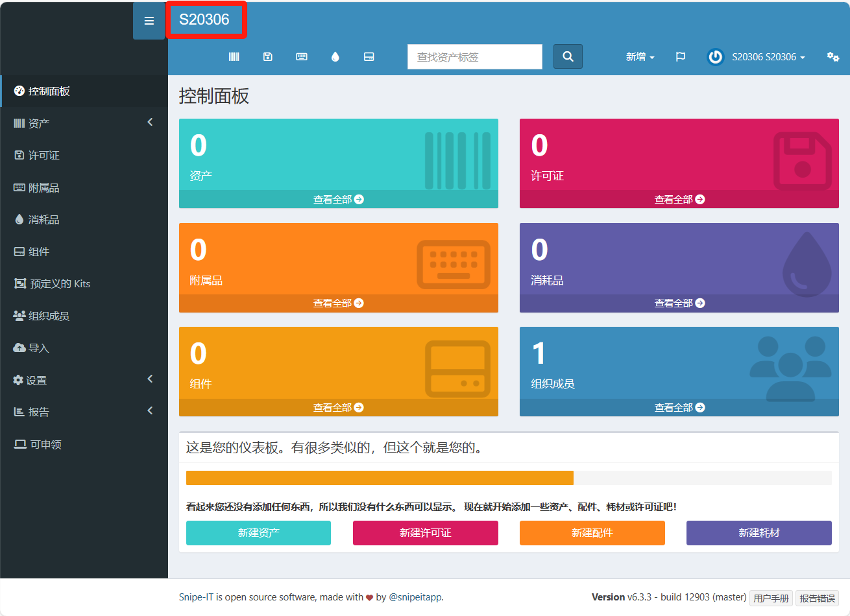Open the 新增 dropdown menu
This screenshot has width=850, height=616.
pyautogui.click(x=640, y=57)
